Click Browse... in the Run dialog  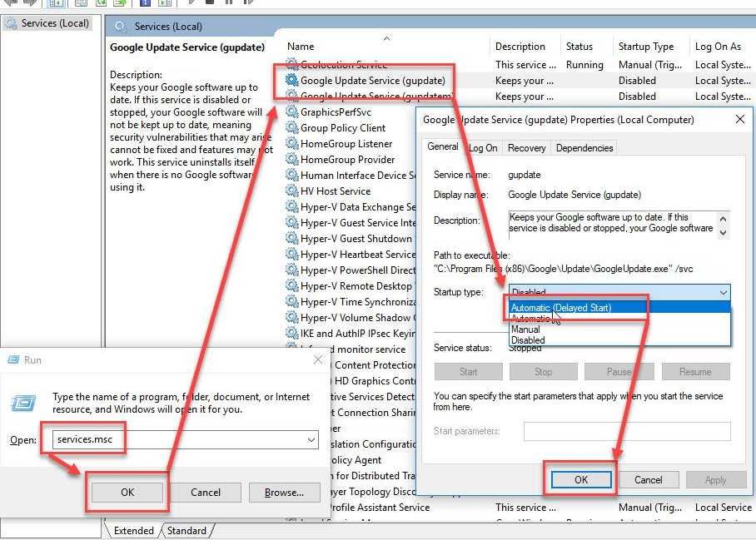click(x=284, y=493)
